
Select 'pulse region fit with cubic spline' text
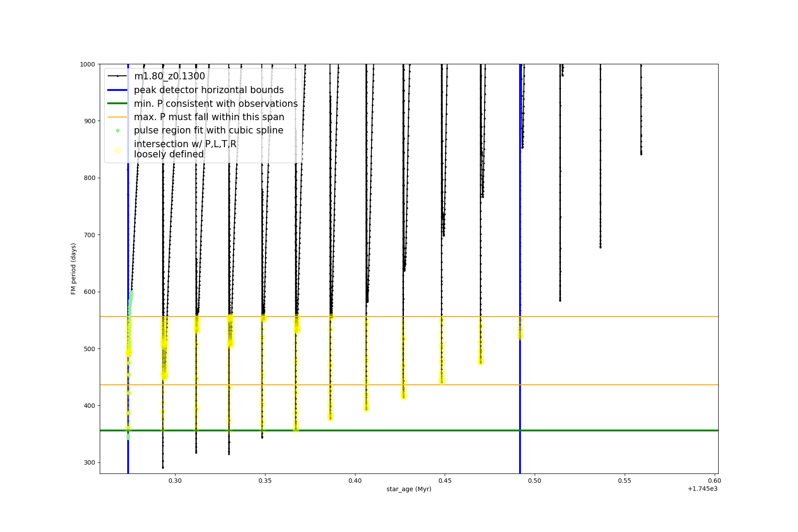208,130
